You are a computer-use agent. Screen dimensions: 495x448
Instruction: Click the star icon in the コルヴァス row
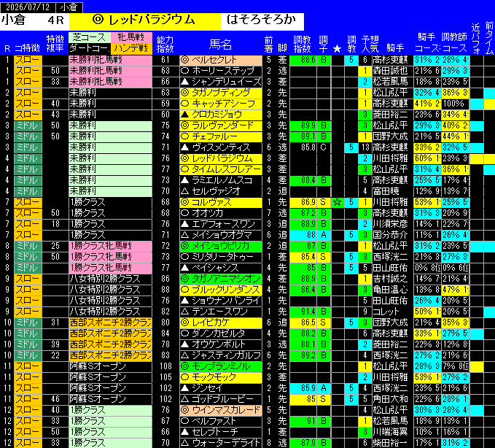tap(337, 202)
